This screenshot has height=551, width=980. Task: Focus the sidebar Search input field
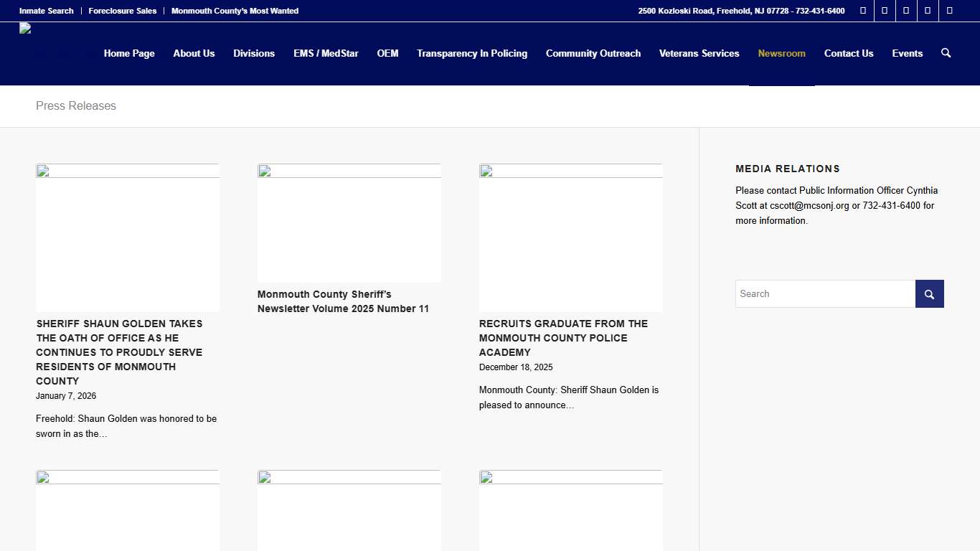825,293
